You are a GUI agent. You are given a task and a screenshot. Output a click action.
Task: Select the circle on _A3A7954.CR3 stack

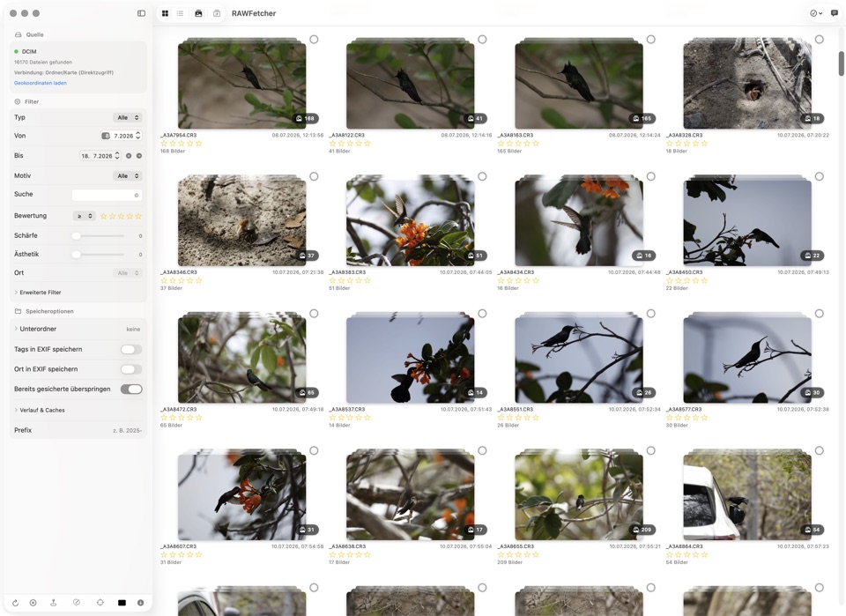coord(314,40)
